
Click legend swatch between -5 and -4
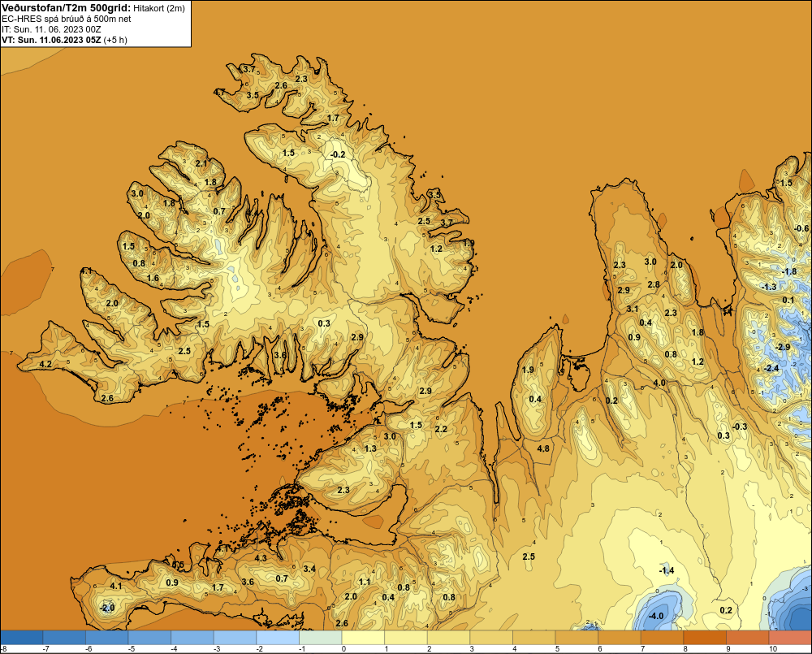149,638
